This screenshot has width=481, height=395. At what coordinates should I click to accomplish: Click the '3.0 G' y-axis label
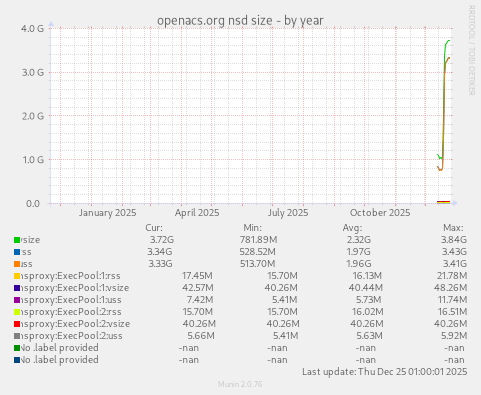click(33, 72)
